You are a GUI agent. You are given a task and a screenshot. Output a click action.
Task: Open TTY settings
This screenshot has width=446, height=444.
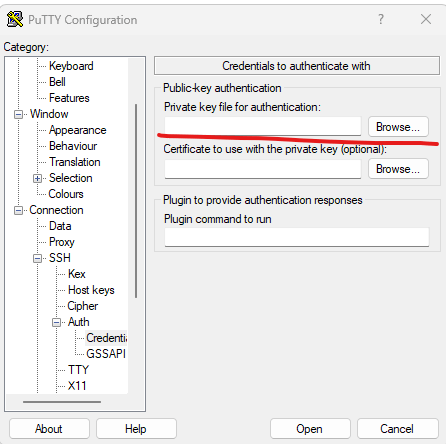pos(78,370)
